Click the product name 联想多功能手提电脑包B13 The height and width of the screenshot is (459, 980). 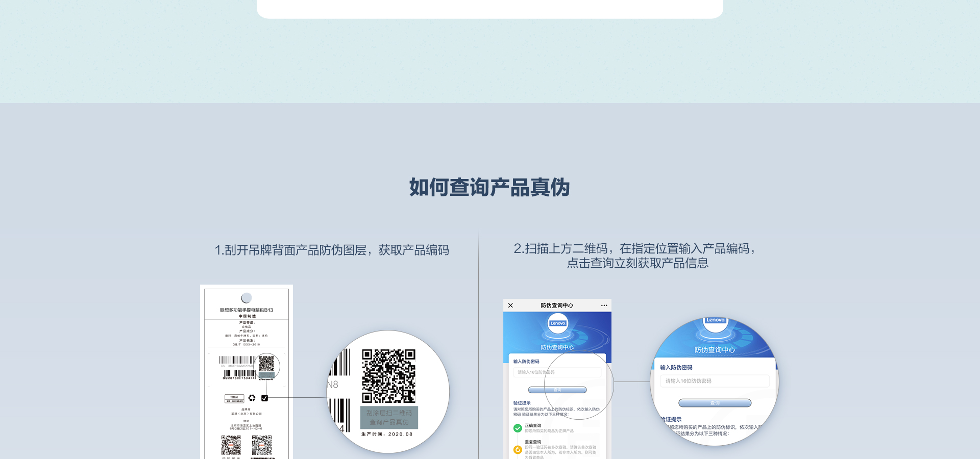247,310
